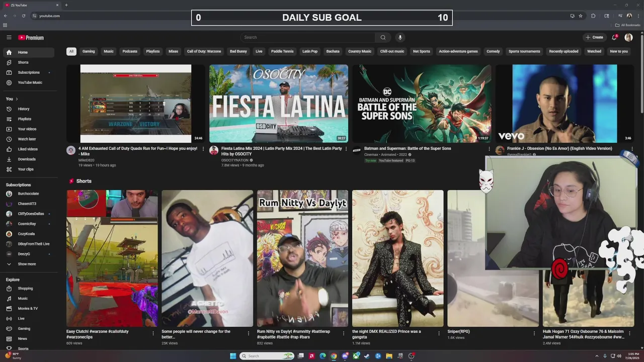Reload page with browser refresh button
Screen dimensions: 644x362
click(x=23, y=16)
